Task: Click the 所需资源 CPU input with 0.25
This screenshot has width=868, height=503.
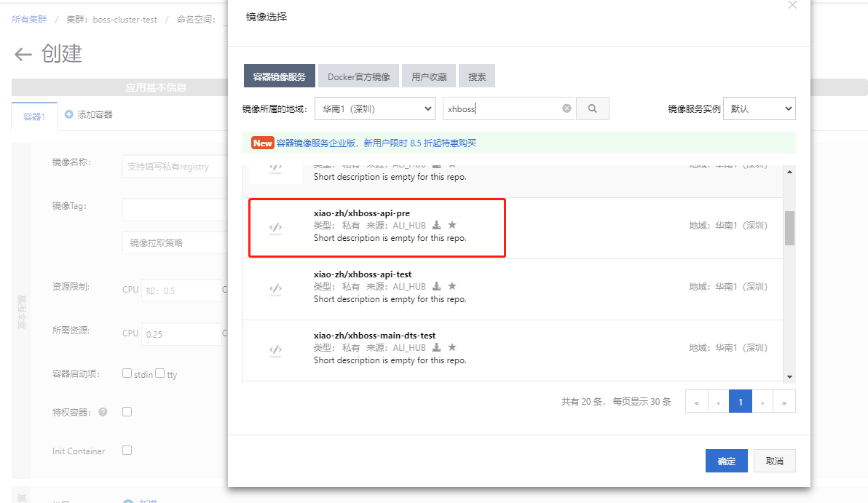Action: tap(181, 334)
